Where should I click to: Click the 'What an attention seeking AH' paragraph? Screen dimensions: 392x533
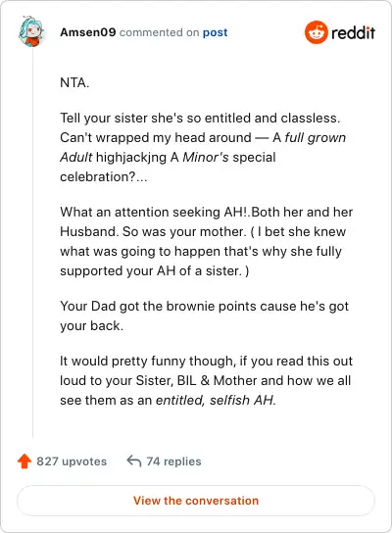point(207,241)
